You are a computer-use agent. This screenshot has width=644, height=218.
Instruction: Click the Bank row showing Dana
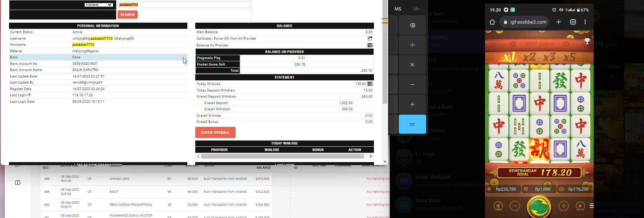(x=98, y=57)
